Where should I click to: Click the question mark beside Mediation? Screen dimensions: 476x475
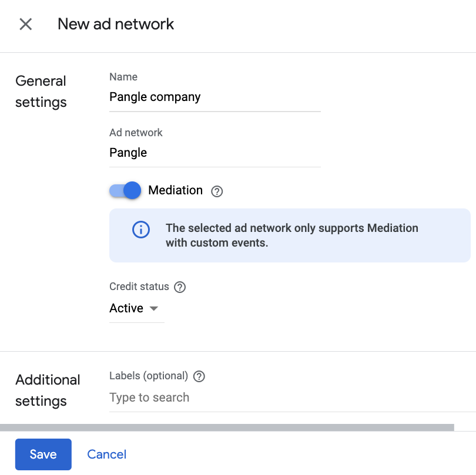(x=217, y=191)
